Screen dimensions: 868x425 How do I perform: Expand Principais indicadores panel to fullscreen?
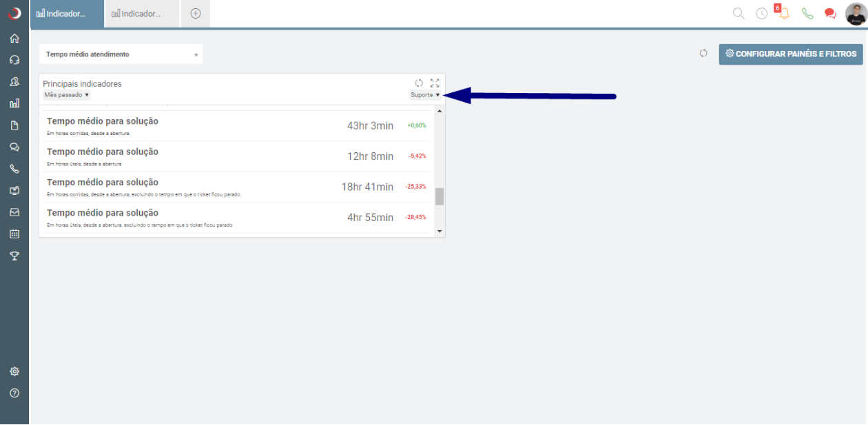pos(435,83)
